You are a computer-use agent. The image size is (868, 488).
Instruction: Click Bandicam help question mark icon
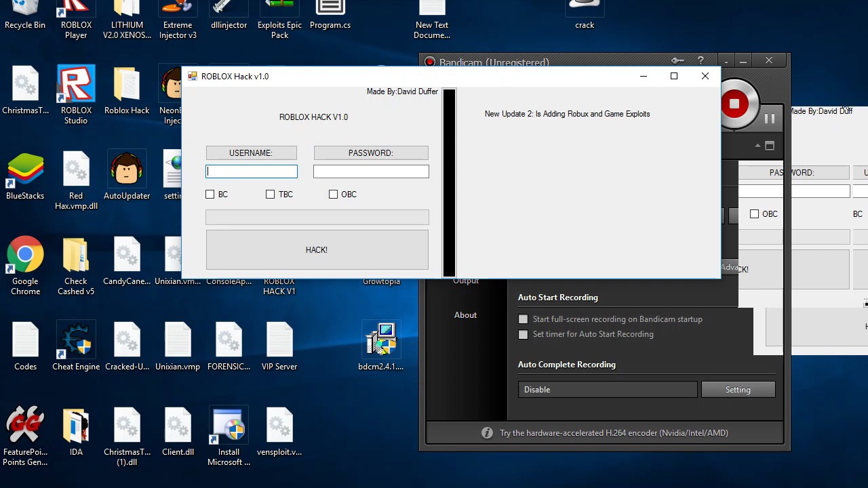[701, 61]
